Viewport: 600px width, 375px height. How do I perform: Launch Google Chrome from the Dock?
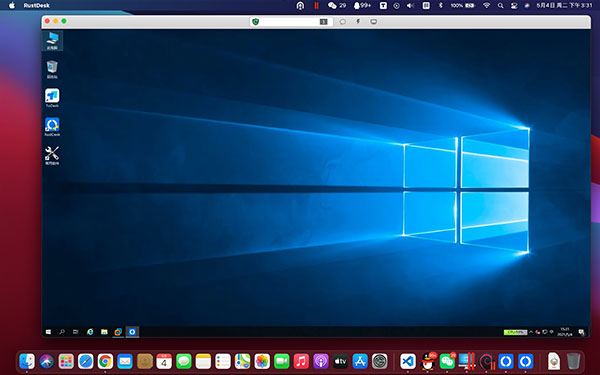click(105, 361)
